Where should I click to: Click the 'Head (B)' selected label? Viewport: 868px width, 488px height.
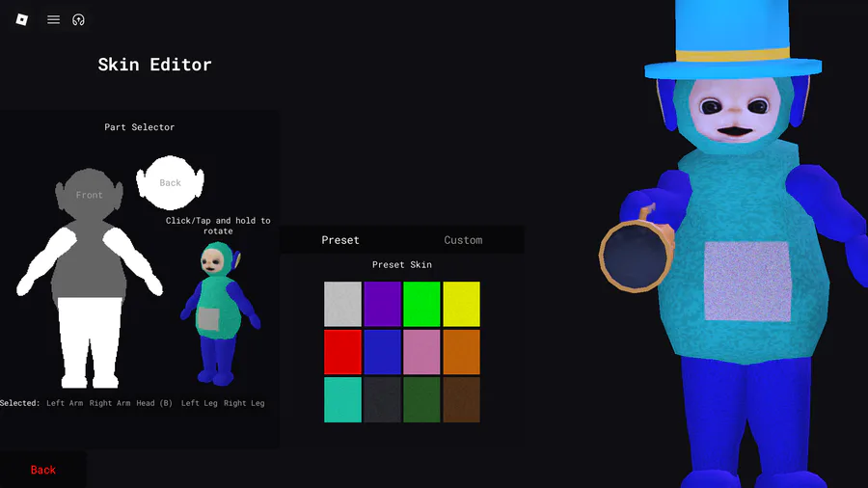click(x=154, y=403)
